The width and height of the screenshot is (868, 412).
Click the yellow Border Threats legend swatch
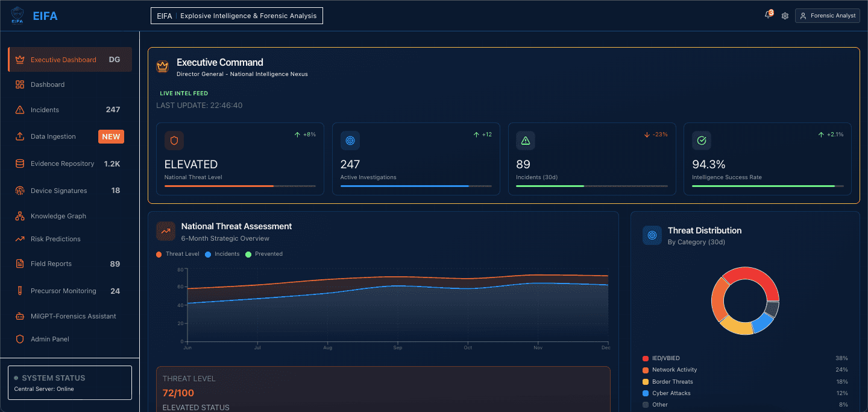coord(646,382)
